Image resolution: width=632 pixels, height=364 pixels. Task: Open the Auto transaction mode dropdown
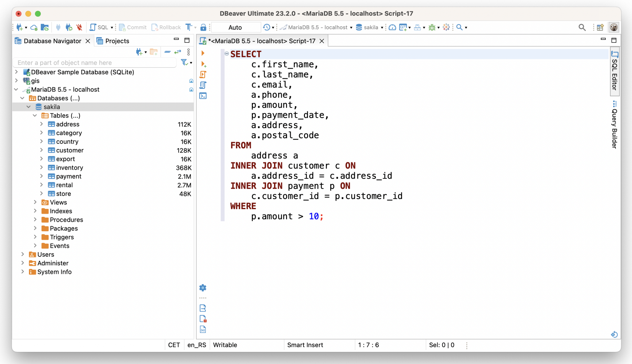pos(236,27)
